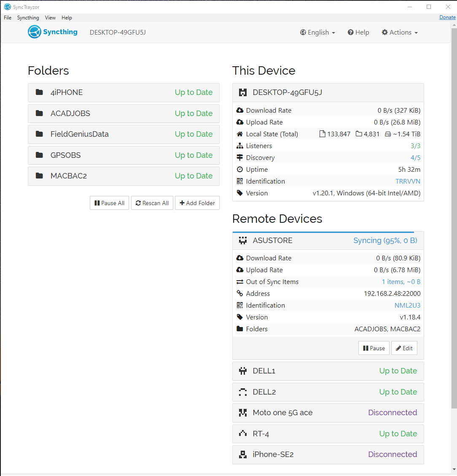The image size is (457, 476).
Task: Click the Pause All button
Action: click(110, 203)
